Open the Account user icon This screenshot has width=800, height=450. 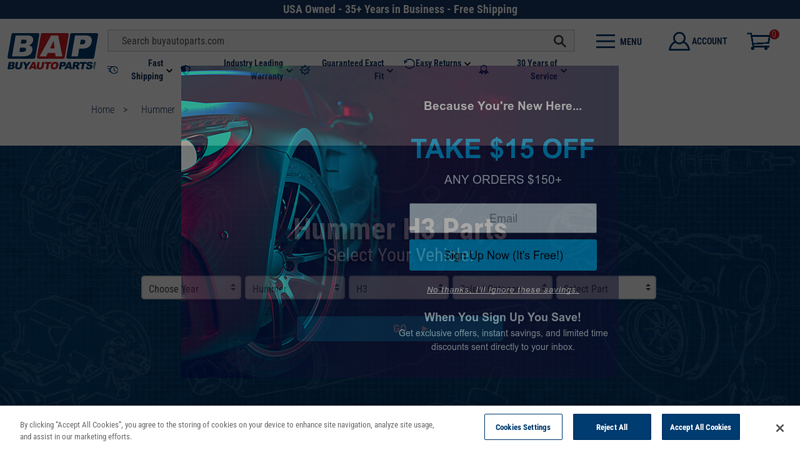pyautogui.click(x=679, y=41)
